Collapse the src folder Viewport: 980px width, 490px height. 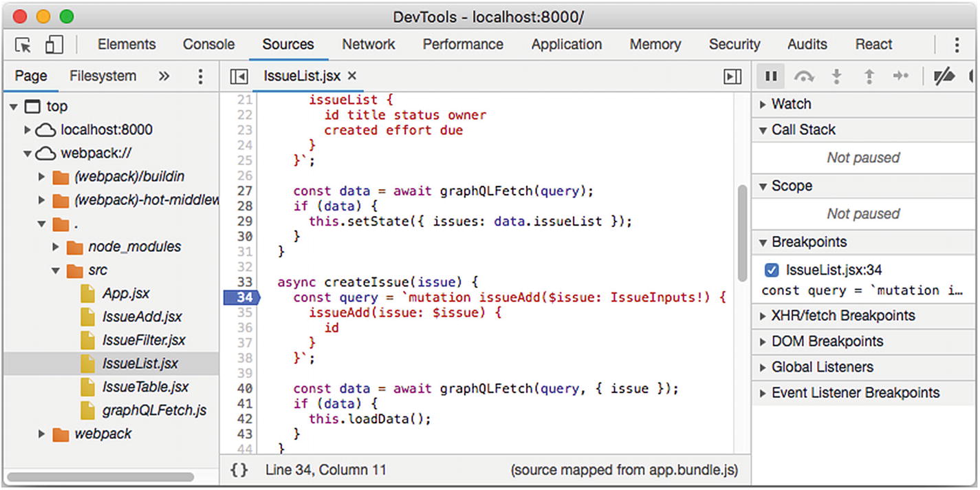(x=56, y=270)
